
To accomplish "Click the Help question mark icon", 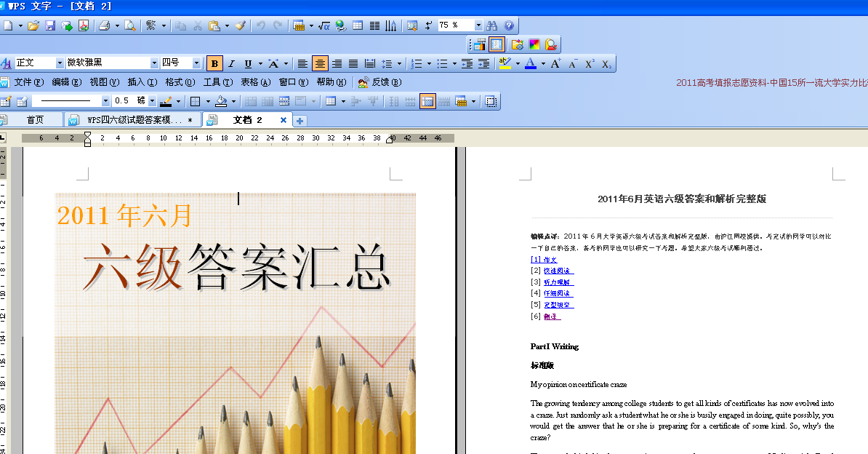I will (x=509, y=25).
